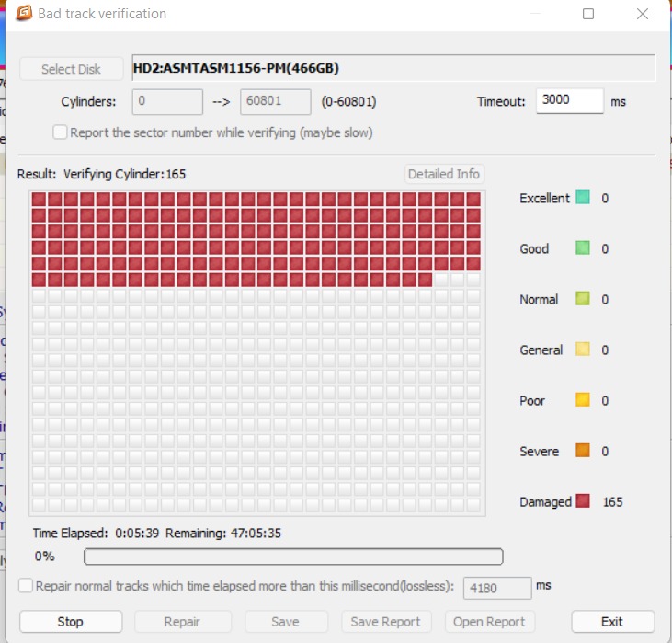The image size is (672, 643).
Task: Enable Report the sector number while verifying
Action: pos(61,132)
